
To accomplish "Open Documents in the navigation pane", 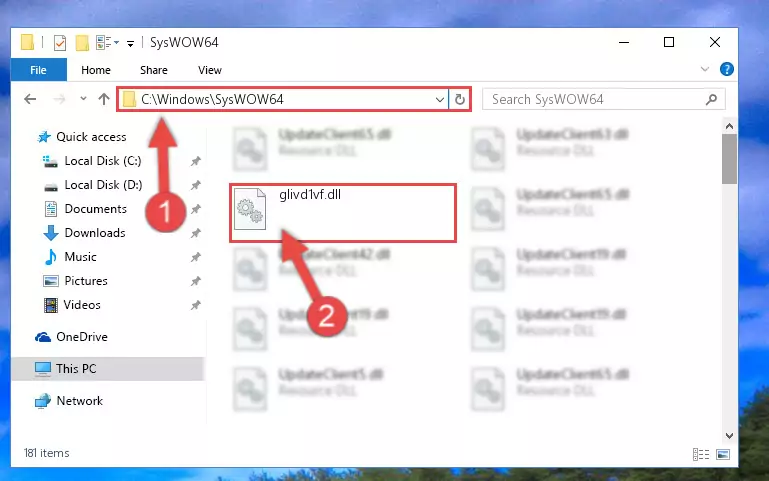I will pos(96,209).
